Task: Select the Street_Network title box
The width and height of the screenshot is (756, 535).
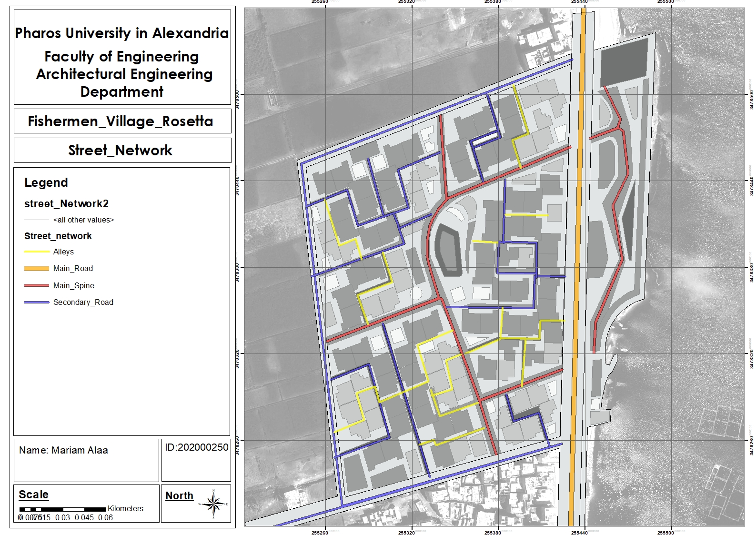Action: pos(122,150)
